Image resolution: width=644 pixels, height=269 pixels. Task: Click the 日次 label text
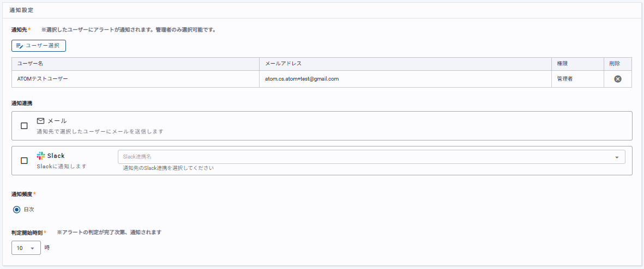coord(29,209)
